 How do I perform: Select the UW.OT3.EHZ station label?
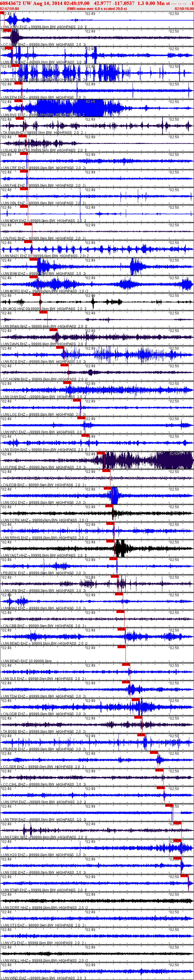pos(43,926)
